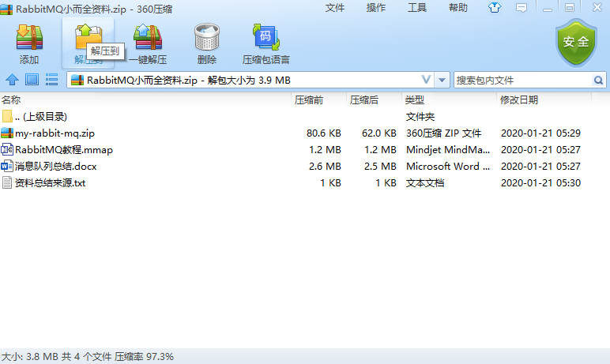Click the 2020-01-21 05:30 date cell

(540, 182)
